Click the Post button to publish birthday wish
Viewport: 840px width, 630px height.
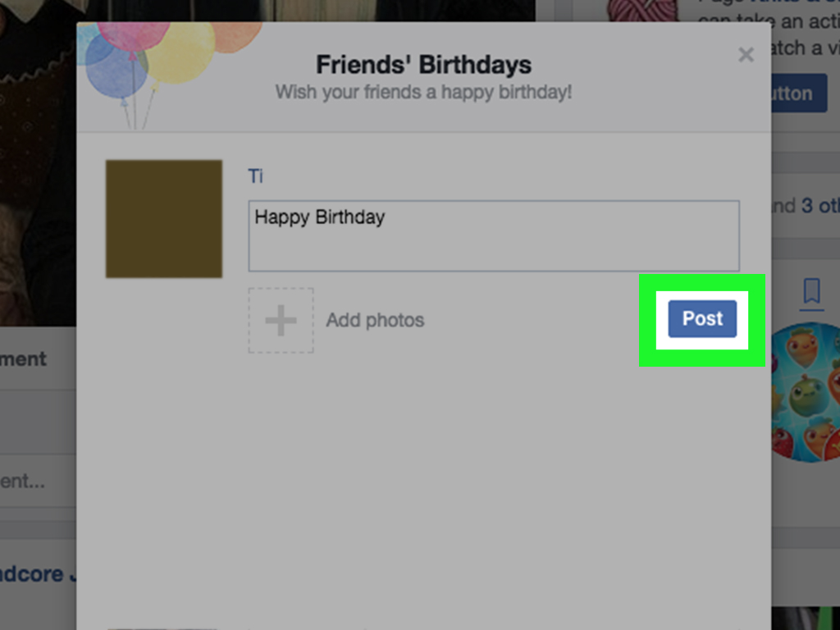(x=702, y=319)
